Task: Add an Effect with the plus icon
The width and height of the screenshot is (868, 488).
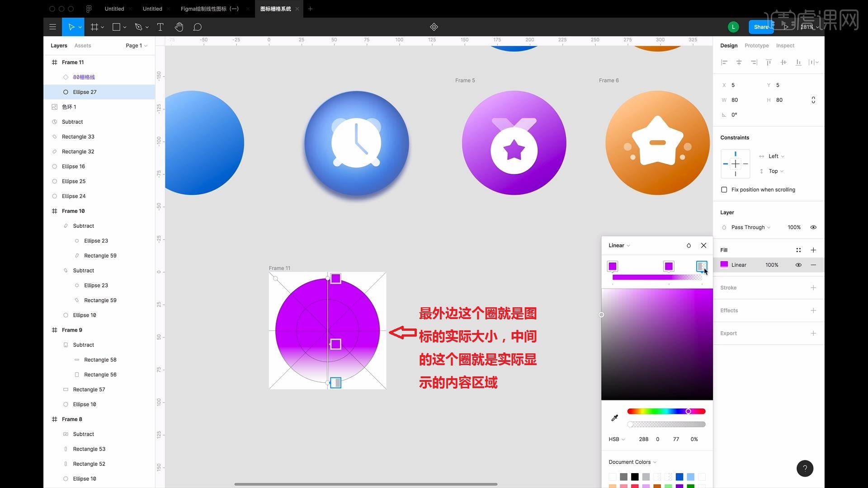Action: pyautogui.click(x=814, y=310)
